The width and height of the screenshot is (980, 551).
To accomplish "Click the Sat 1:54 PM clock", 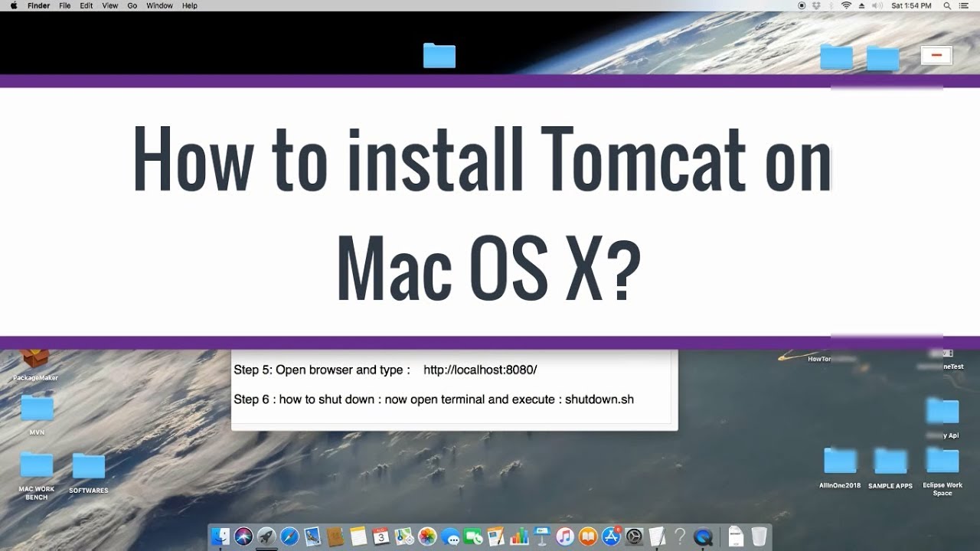I will coord(911,5).
